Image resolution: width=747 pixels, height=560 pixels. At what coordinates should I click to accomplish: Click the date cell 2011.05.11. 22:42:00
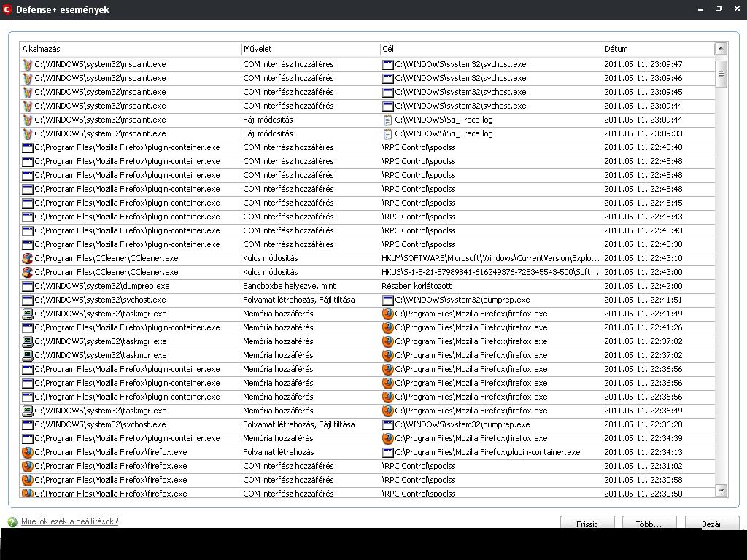click(643, 286)
